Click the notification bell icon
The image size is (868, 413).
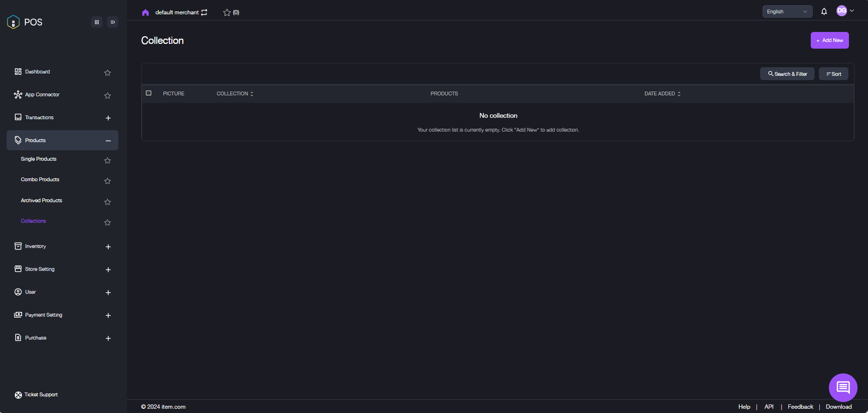824,11
